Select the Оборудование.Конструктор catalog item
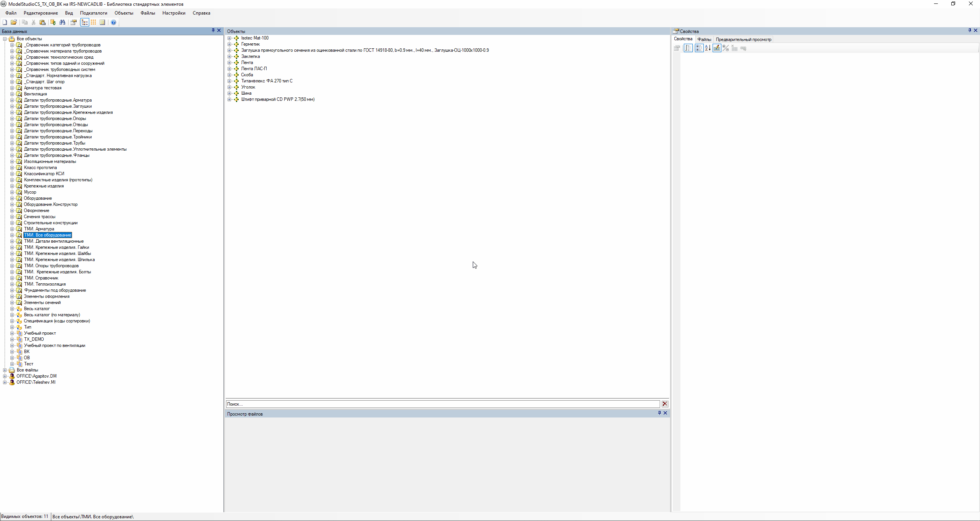Screen dimensions: 980x521 pos(51,204)
